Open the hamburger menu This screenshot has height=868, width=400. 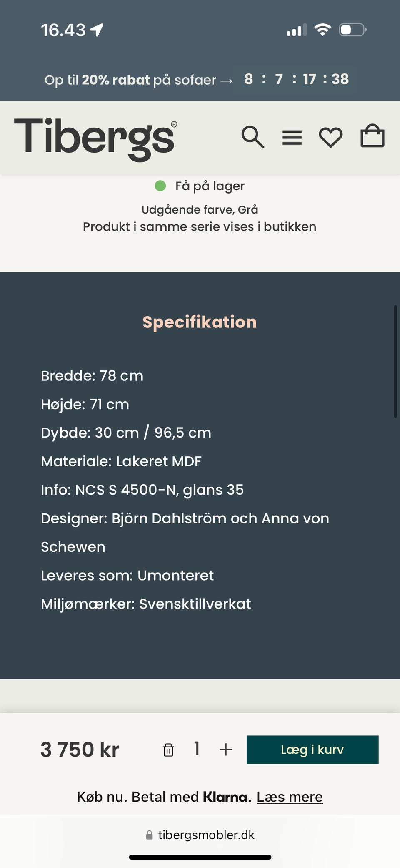(292, 137)
